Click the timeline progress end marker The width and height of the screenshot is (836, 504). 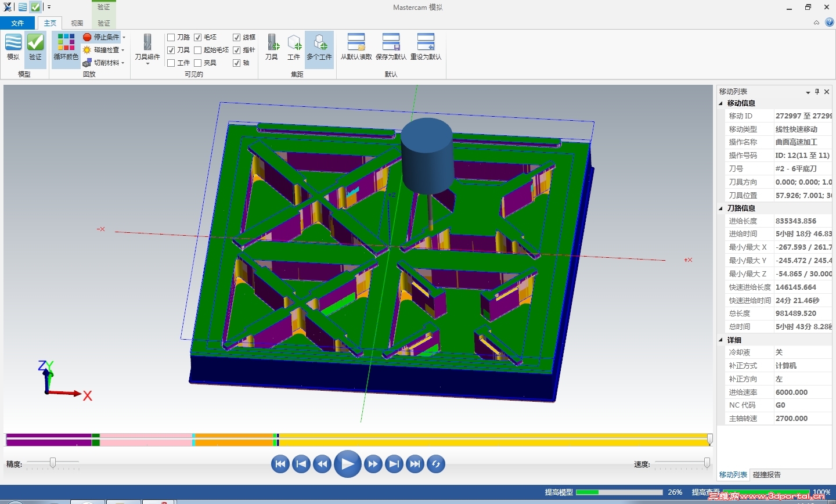point(709,440)
